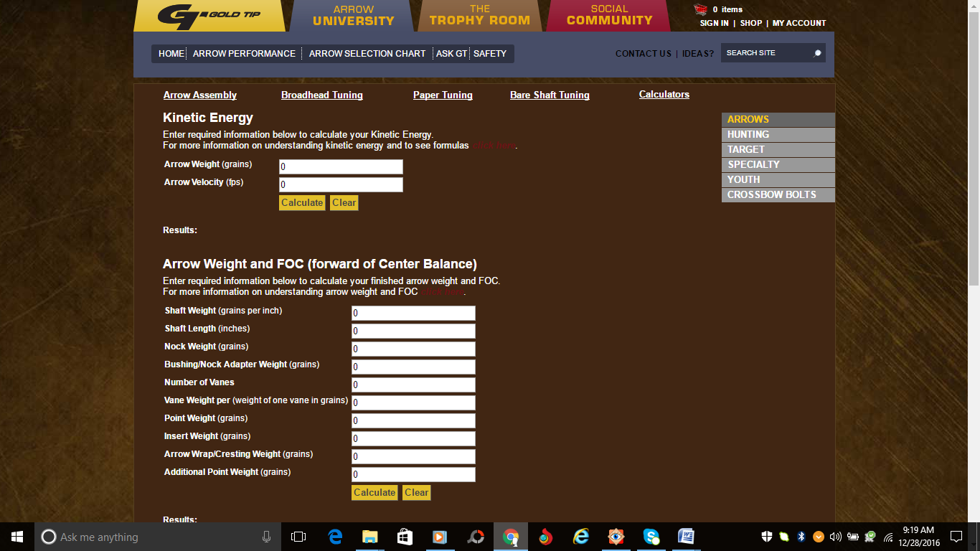Screen dimensions: 980x551
Task: Click the Shaft Length input field
Action: [x=413, y=331]
